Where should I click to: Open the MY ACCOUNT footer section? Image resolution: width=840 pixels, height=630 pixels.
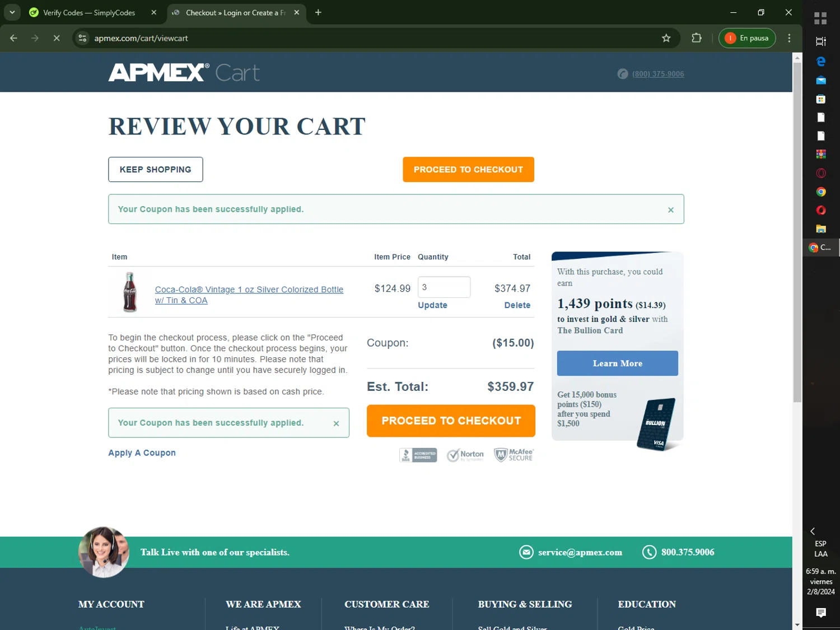[x=111, y=604]
